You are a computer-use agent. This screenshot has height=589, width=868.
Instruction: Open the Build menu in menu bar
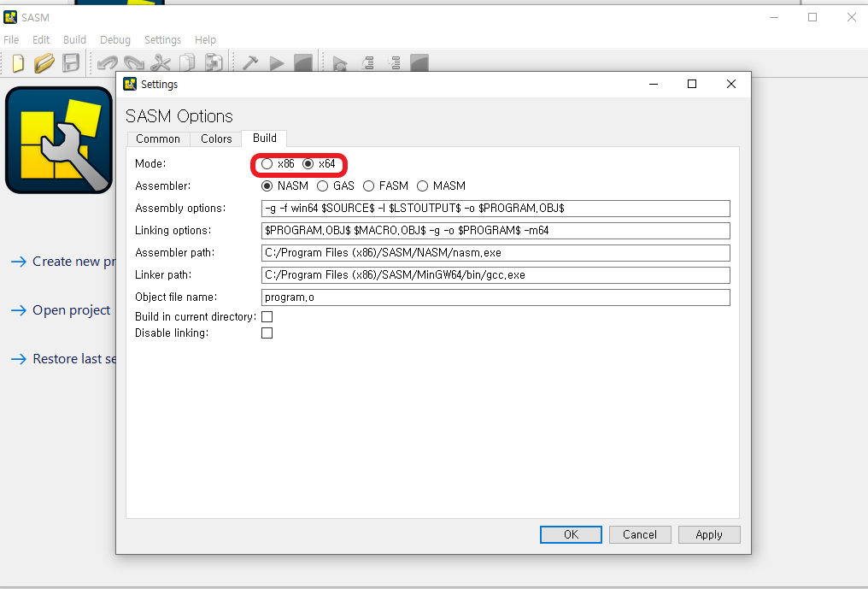click(x=74, y=40)
